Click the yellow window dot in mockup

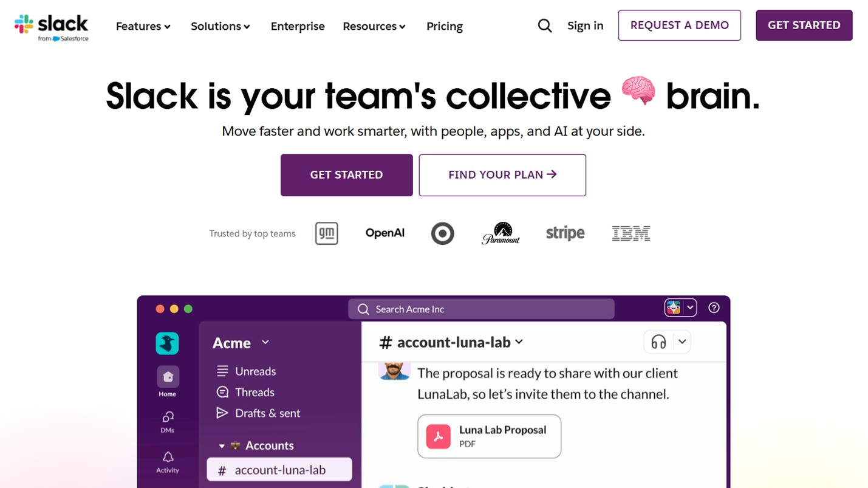click(x=174, y=309)
